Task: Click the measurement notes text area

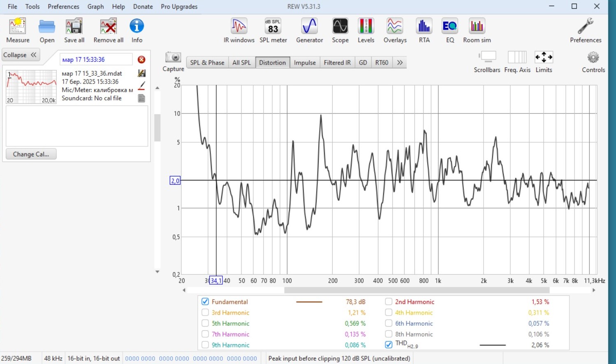Action: pyautogui.click(x=77, y=126)
